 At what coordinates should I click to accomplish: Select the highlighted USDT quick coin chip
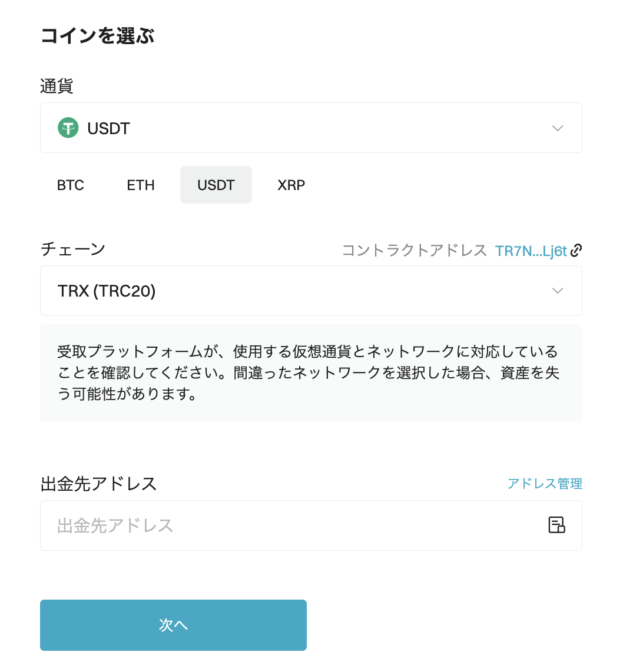point(216,185)
